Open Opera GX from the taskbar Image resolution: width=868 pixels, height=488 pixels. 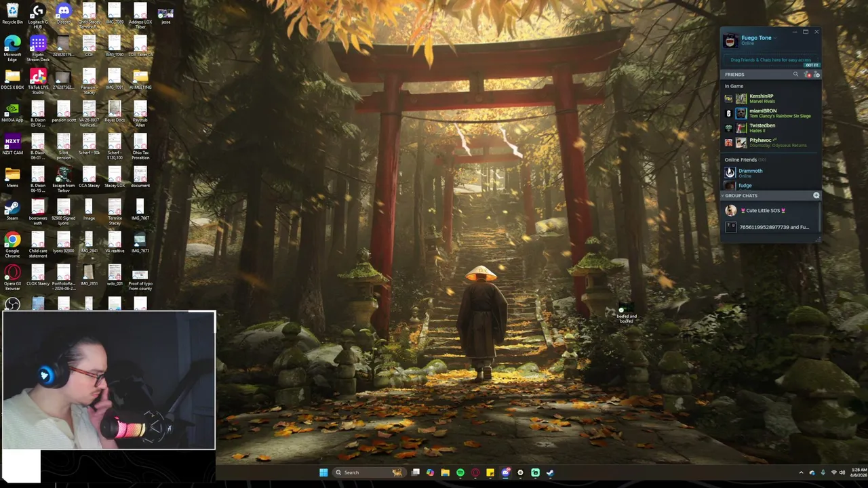click(x=475, y=472)
